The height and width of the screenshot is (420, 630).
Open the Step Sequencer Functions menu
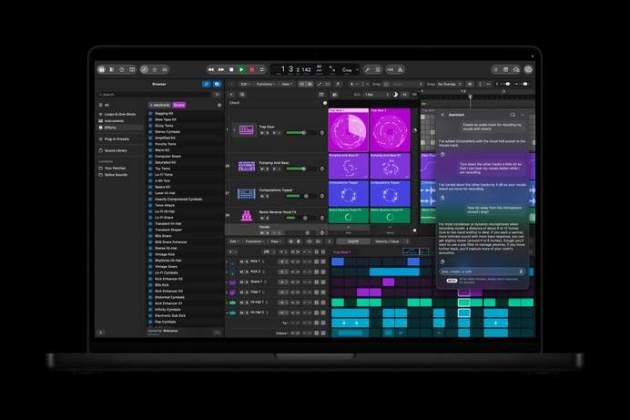click(x=253, y=242)
